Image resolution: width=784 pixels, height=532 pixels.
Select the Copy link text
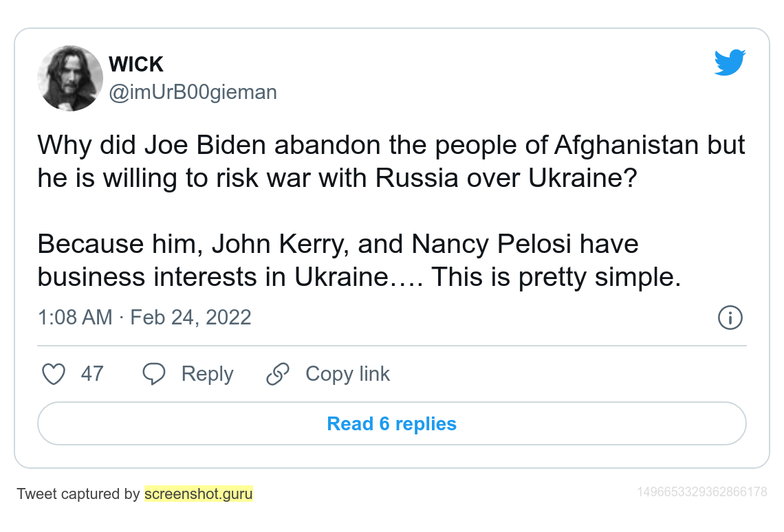click(347, 374)
